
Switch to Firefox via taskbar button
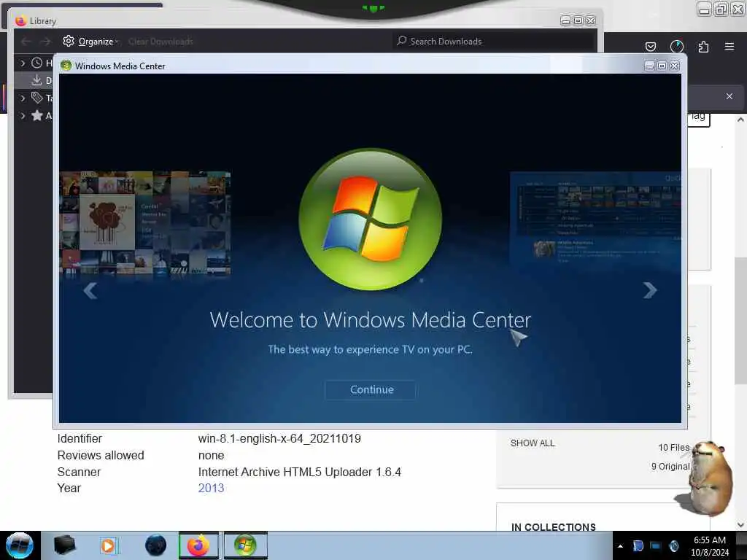pos(198,545)
